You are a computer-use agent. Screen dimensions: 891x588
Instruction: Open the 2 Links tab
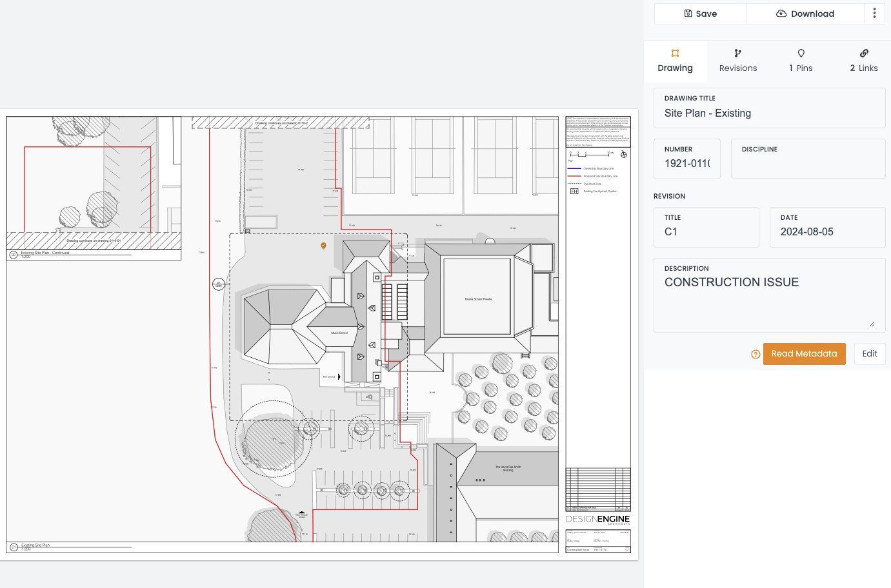[x=863, y=61]
